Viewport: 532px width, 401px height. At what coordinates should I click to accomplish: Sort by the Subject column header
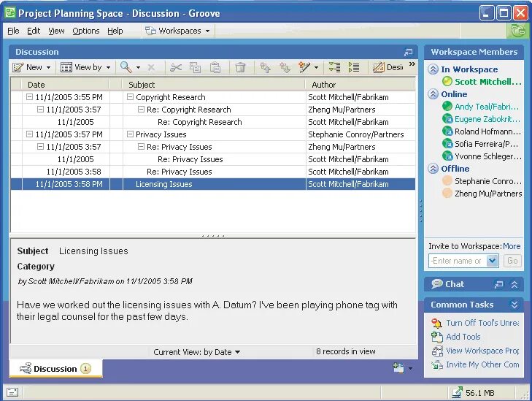click(214, 85)
